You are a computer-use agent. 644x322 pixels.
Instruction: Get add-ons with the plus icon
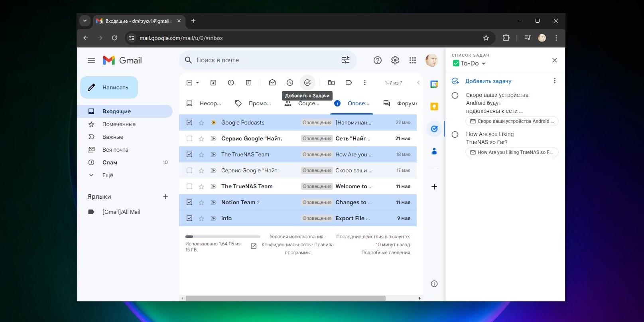tap(434, 187)
